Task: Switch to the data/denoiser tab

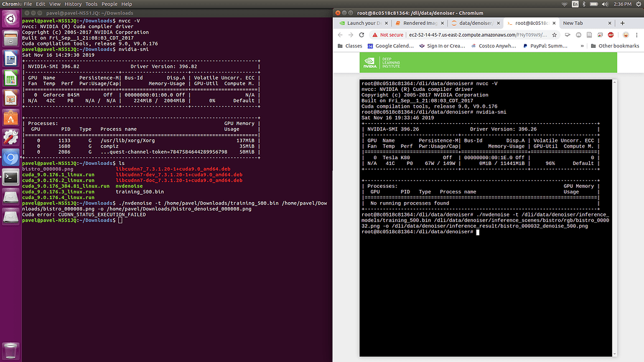Action: [475, 23]
